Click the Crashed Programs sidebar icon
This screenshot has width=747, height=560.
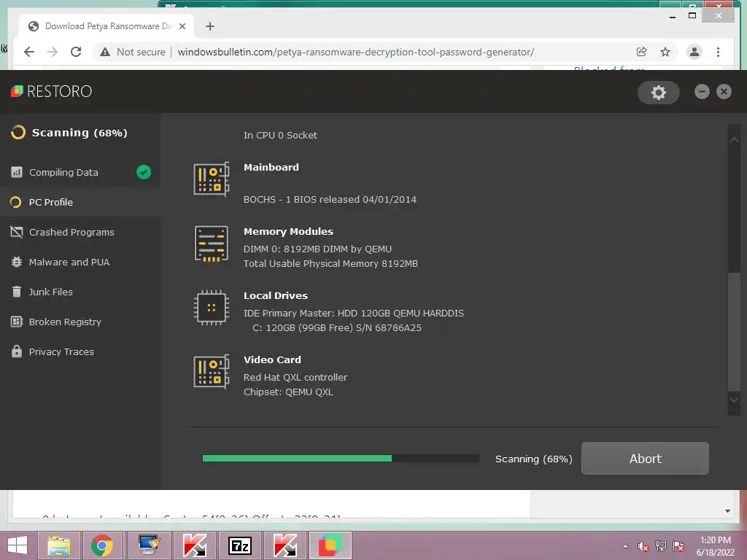[x=17, y=232]
